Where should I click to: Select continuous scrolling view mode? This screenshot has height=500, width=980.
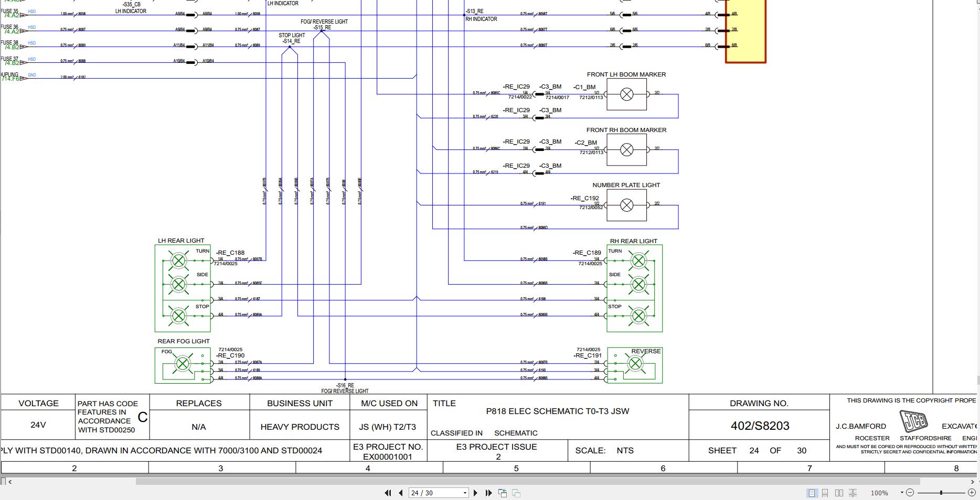(825, 493)
